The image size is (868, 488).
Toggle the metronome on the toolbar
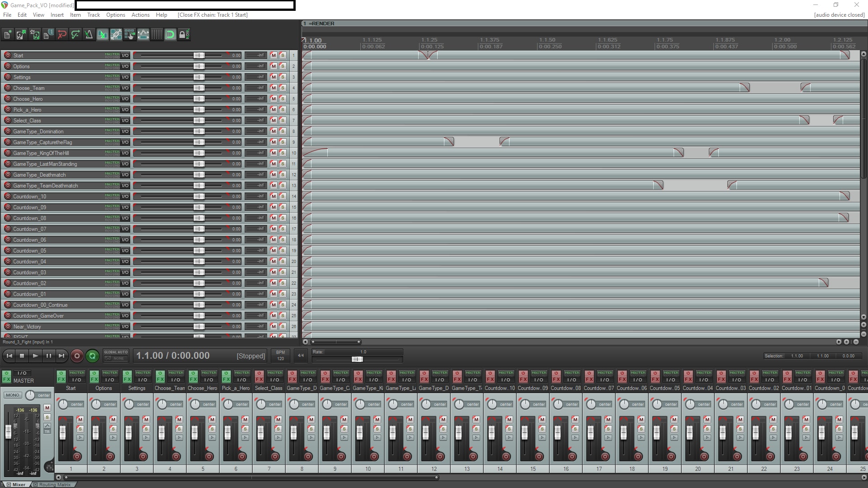pos(89,34)
